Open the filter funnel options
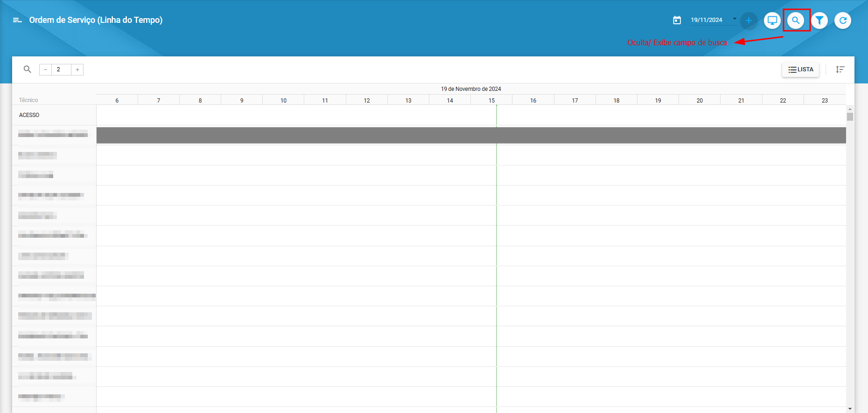868x413 pixels. 819,21
